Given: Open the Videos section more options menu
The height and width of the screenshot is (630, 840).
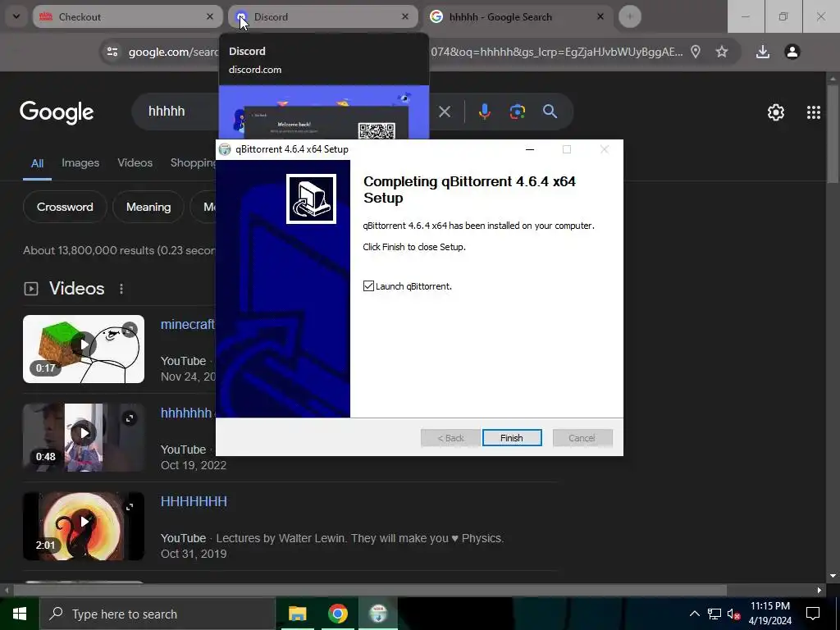Looking at the screenshot, I should pos(121,289).
